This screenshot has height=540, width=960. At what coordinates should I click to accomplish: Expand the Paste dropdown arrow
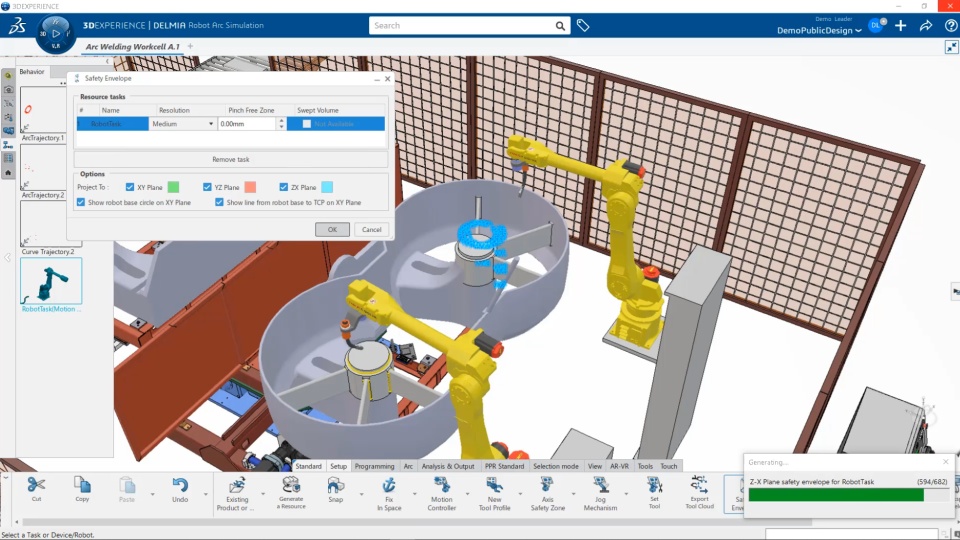pos(152,493)
